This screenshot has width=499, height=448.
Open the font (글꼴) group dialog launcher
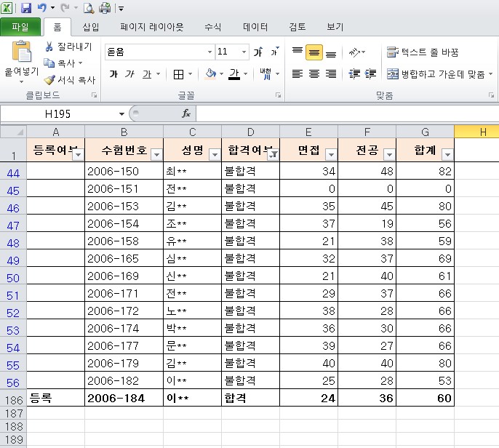tap(278, 95)
